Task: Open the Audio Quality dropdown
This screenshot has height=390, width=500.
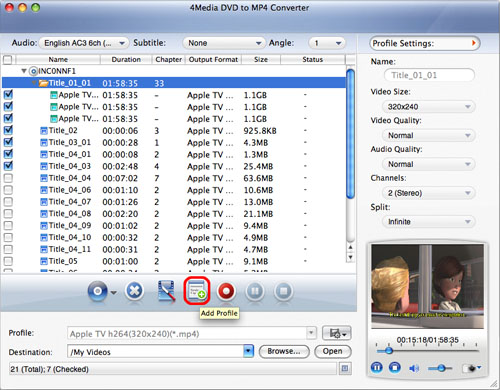Action: click(429, 164)
